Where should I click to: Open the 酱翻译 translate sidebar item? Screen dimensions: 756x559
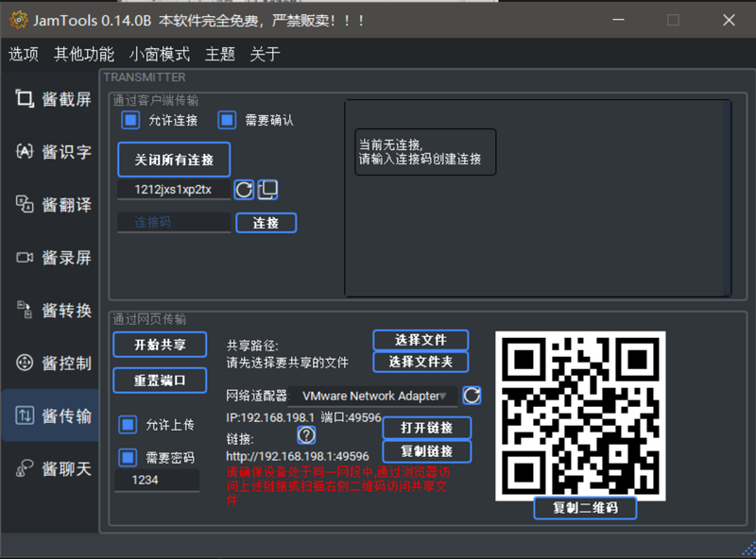(53, 205)
